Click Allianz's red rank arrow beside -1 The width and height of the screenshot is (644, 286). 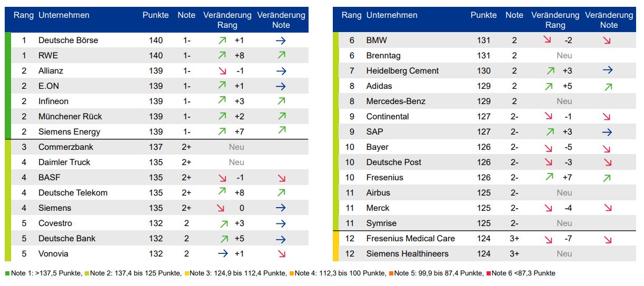222,70
